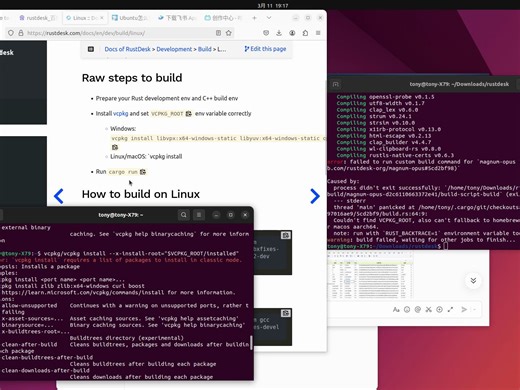Viewport: 520px width, 390px height.
Task: Open Development breadcrumb link
Action: [174, 49]
